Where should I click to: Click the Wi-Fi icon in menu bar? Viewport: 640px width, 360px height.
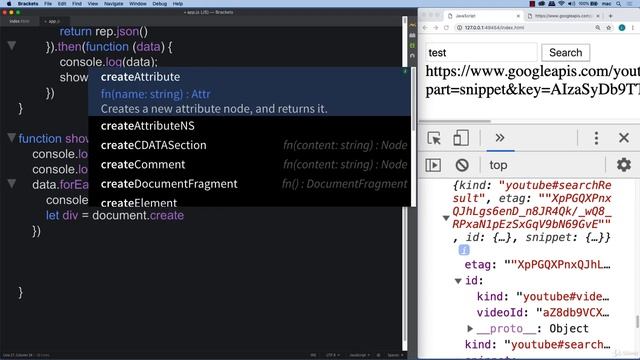561,4
